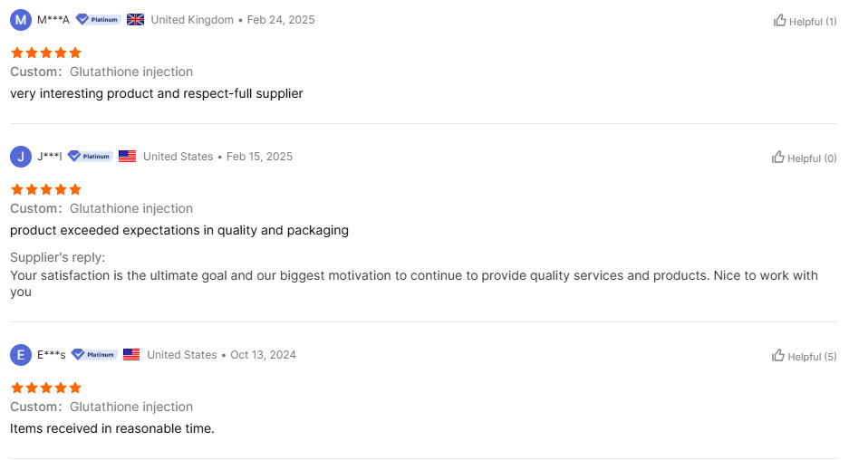This screenshot has height=460, width=868.
Task: Click the E avatar circle
Action: (x=20, y=355)
